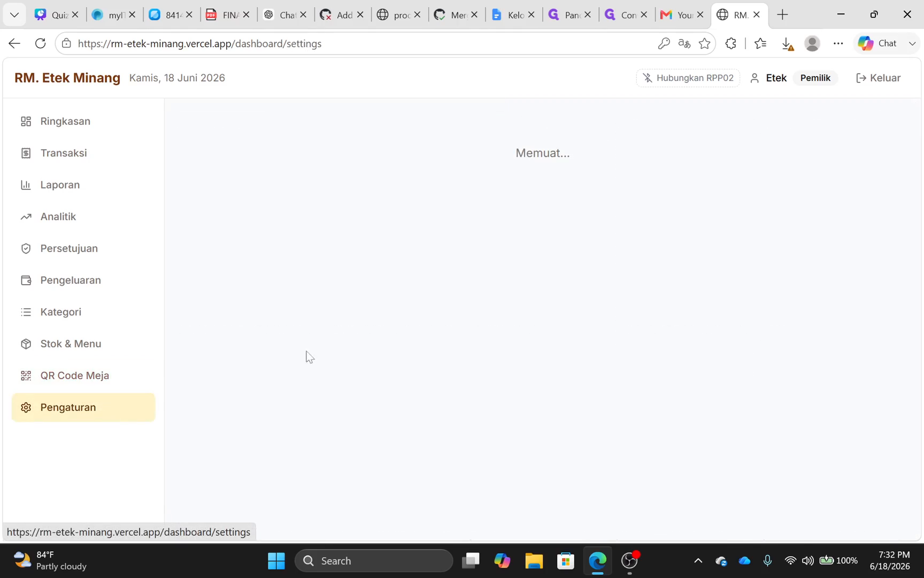
Task: Open the downloads icon
Action: point(787,44)
